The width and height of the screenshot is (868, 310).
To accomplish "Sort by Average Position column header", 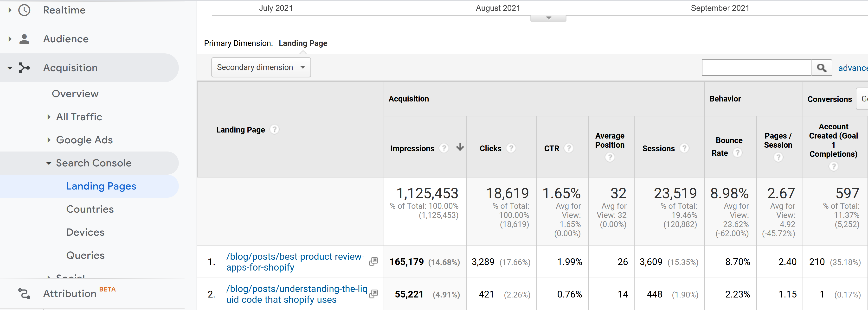I will pyautogui.click(x=610, y=140).
